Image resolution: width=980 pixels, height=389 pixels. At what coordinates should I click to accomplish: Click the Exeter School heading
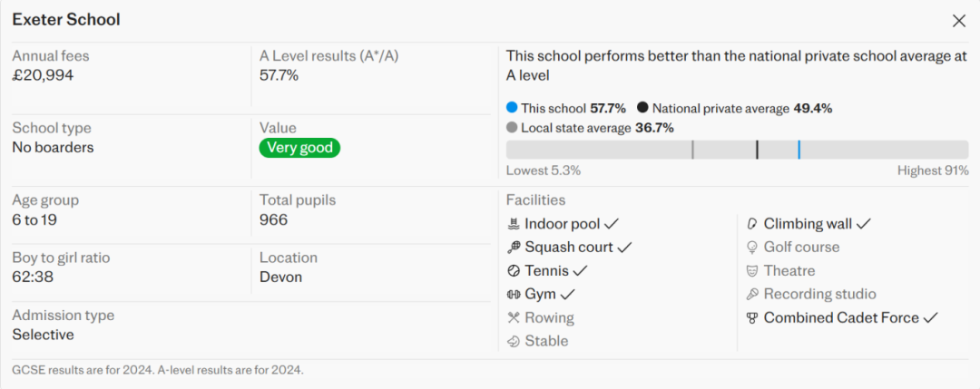click(66, 20)
